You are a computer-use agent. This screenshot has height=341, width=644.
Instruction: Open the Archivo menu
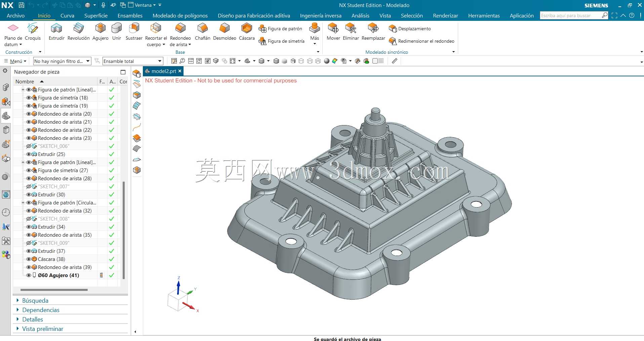point(15,15)
